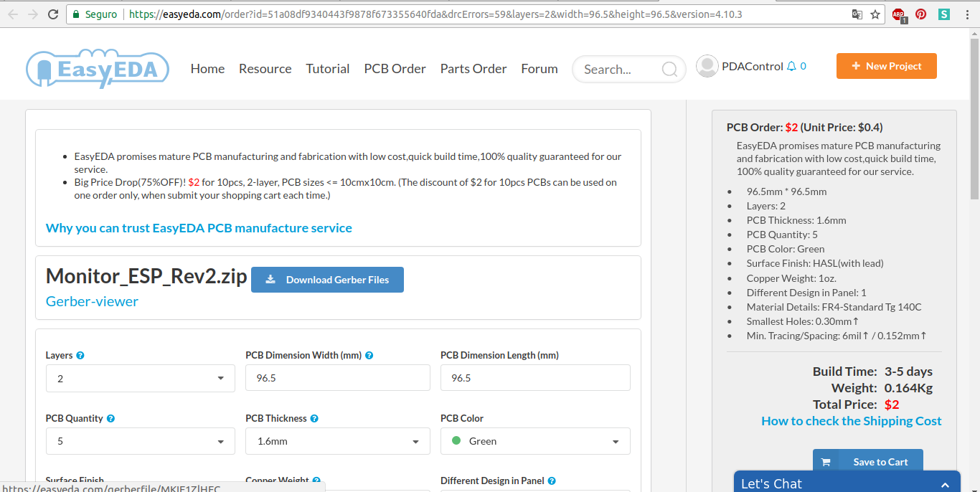Screen dimensions: 980x492
Task: Open the PCB Order page
Action: 395,69
